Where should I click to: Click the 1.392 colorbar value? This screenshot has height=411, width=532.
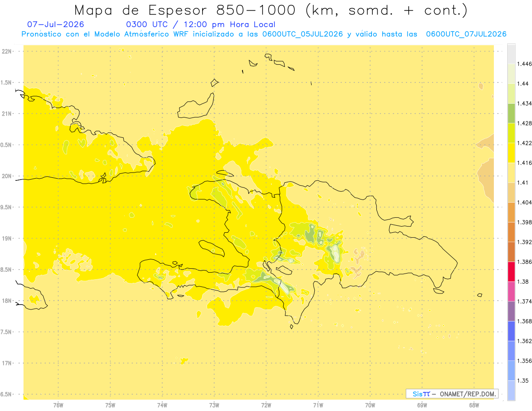coord(524,242)
